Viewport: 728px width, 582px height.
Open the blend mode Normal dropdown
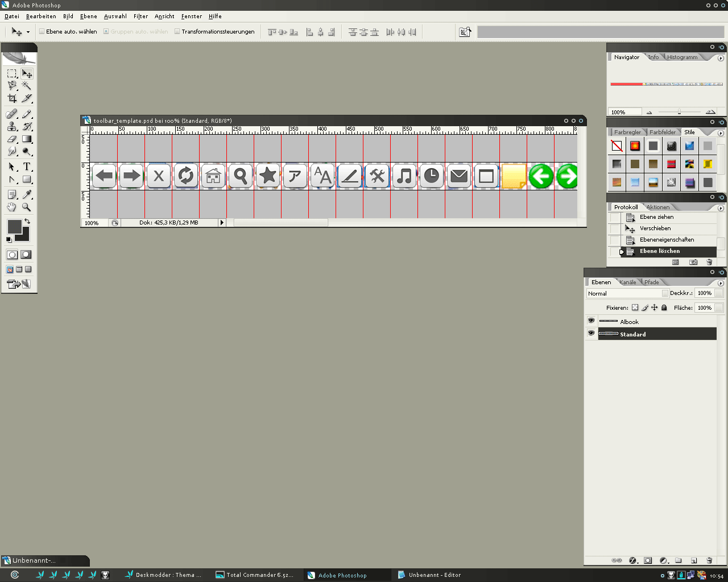[627, 293]
